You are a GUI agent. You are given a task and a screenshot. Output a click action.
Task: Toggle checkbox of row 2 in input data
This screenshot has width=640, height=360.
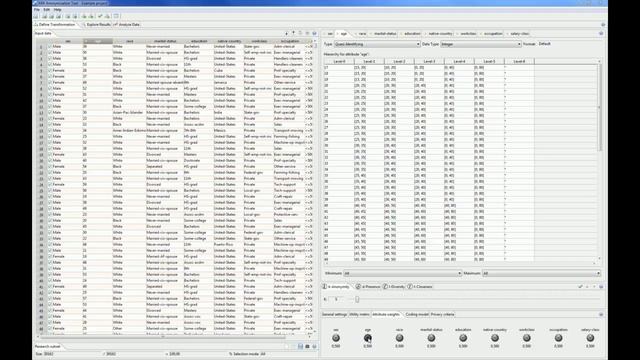click(50, 52)
